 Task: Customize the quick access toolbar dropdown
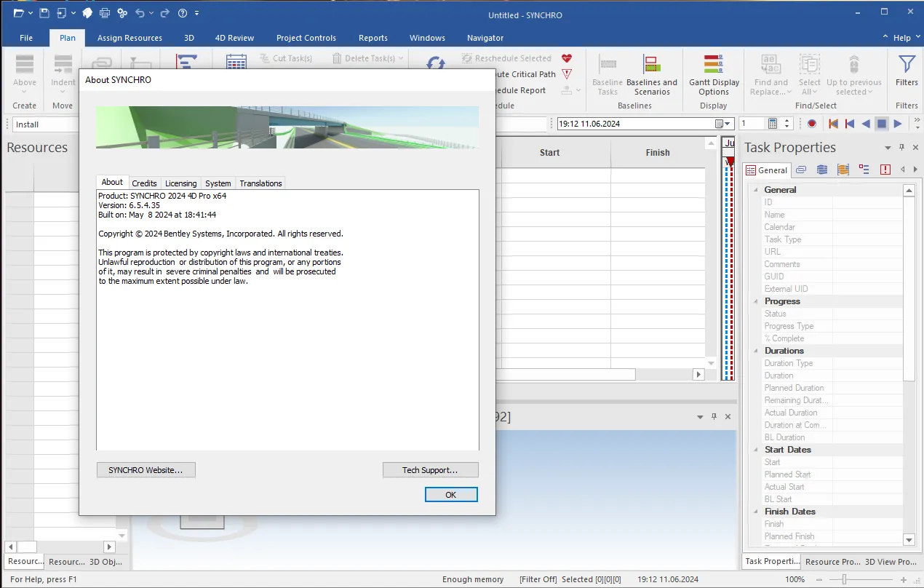click(x=196, y=13)
